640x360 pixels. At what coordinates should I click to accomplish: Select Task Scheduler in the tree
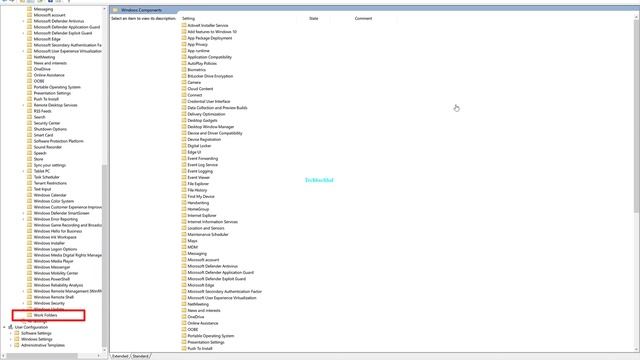pyautogui.click(x=47, y=177)
